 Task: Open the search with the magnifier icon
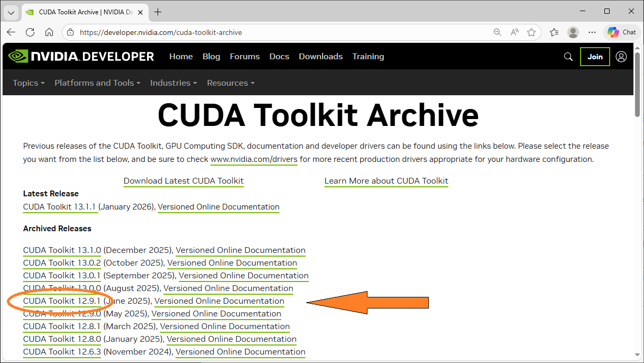[568, 56]
